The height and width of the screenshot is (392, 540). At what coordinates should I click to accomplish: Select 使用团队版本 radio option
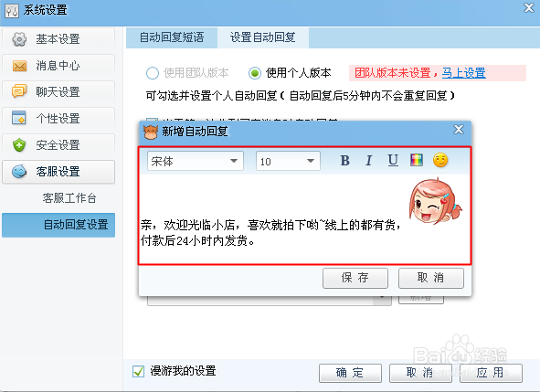153,73
